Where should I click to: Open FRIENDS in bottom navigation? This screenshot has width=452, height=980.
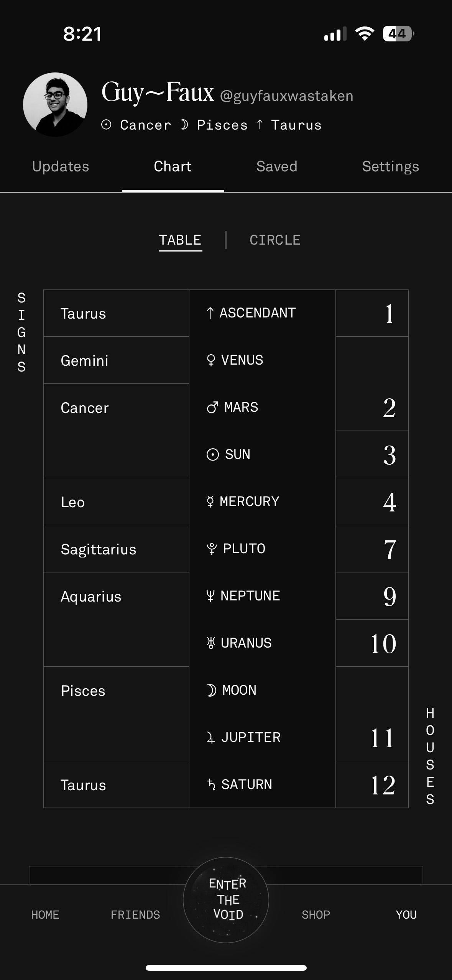135,915
